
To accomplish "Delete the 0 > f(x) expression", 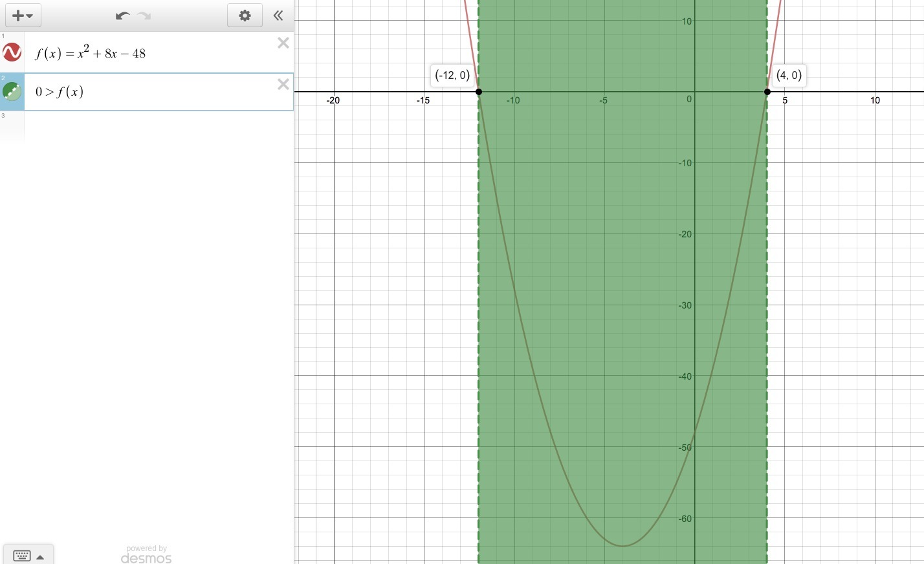I will [283, 85].
